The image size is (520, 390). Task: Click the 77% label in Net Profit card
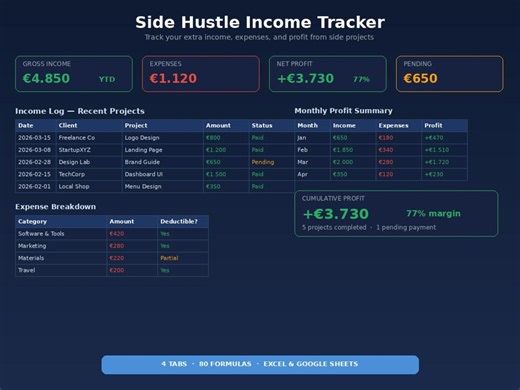(x=361, y=79)
